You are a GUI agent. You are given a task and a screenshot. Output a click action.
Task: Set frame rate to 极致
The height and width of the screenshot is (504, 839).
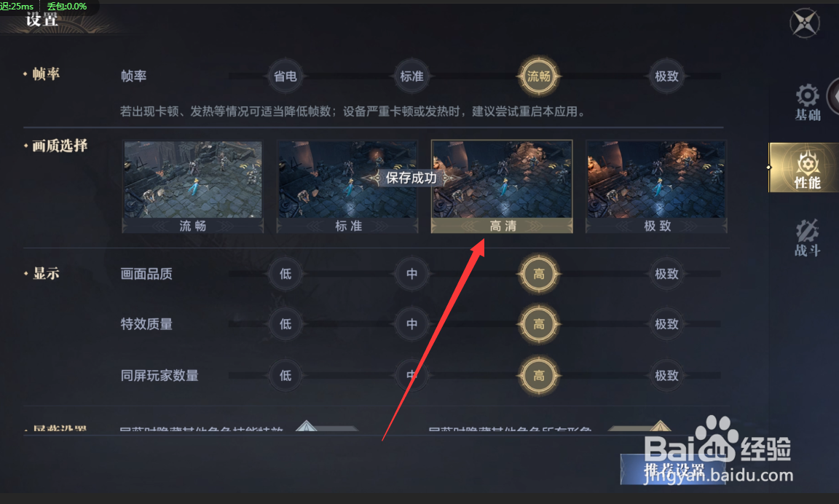(666, 76)
